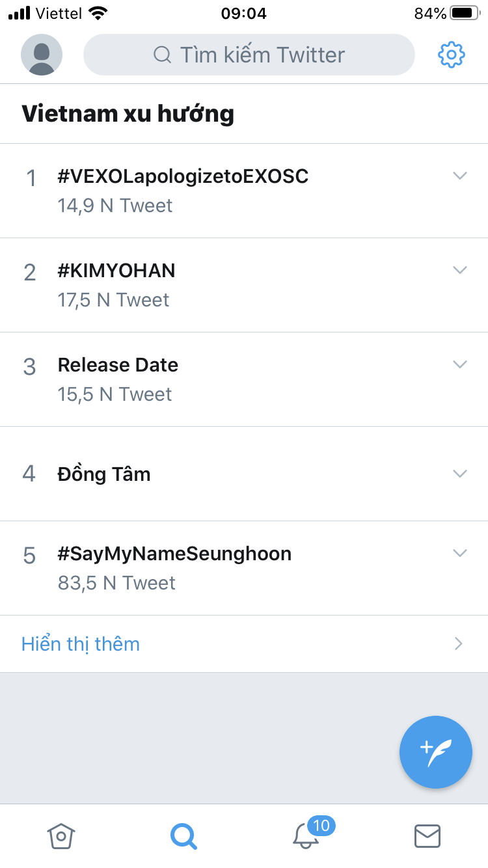Expand options for #VEXOLapologizetoEXOSC trend
Viewport: 488px width, 868px height.
[460, 176]
